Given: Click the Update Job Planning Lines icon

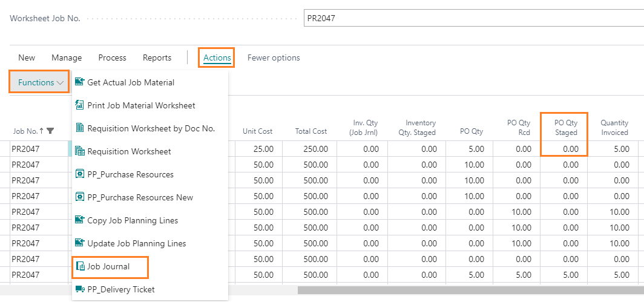Looking at the screenshot, I should coord(80,243).
